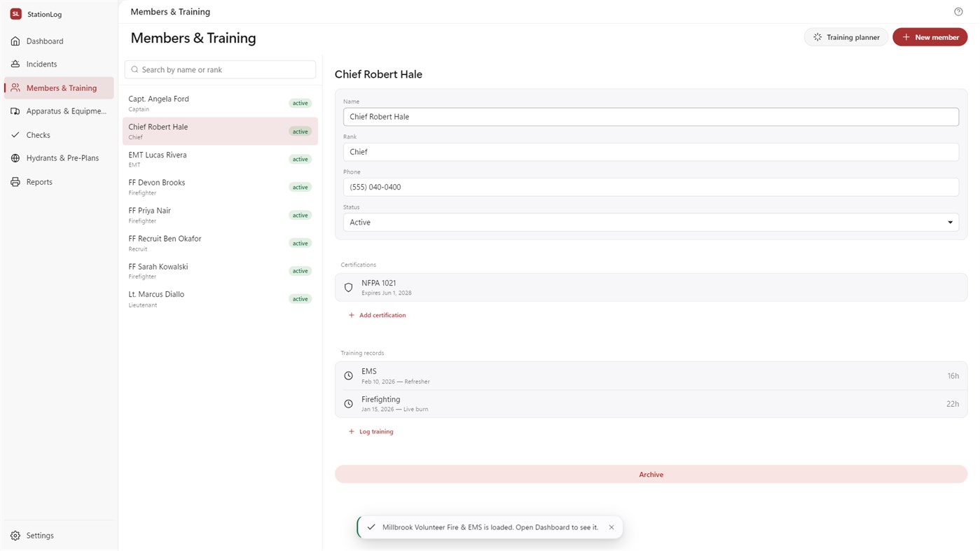Screen dimensions: 980x551
Task: Click the clock icon beside EMS training
Action: [348, 376]
